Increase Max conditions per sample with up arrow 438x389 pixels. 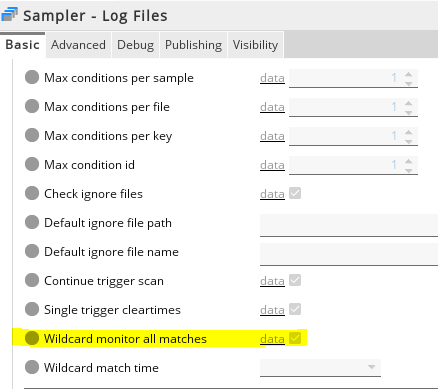409,74
